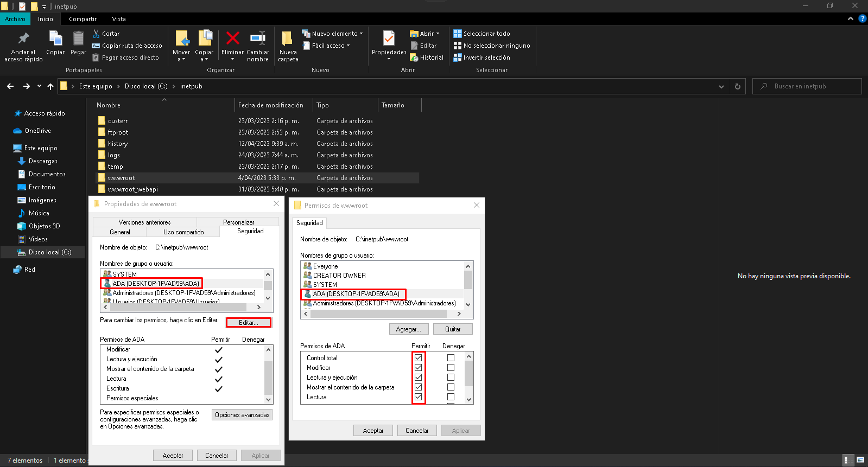This screenshot has width=868, height=467.
Task: Uncheck Control total Permitir checkbox
Action: point(418,358)
